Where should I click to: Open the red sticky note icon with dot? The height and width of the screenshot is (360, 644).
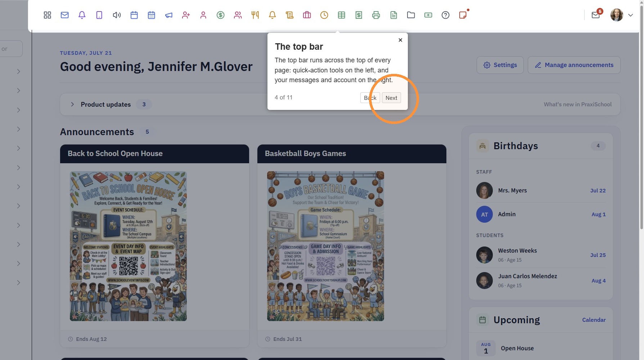click(463, 15)
